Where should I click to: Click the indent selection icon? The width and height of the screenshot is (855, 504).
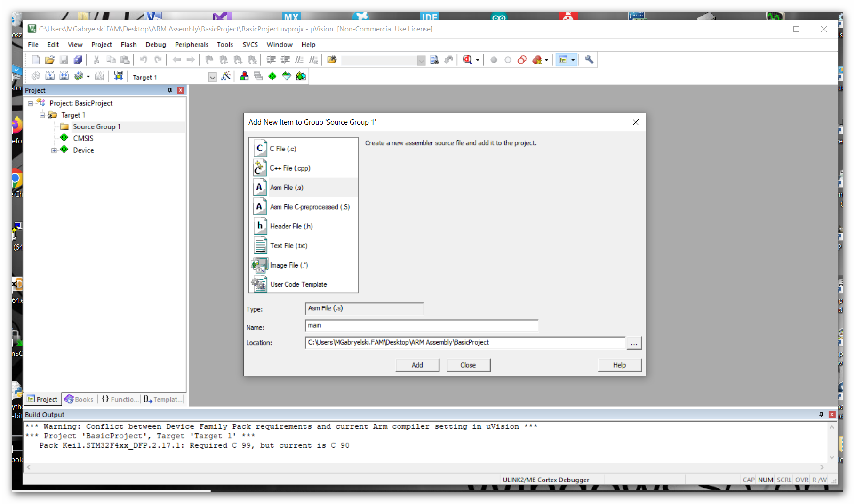pyautogui.click(x=271, y=60)
